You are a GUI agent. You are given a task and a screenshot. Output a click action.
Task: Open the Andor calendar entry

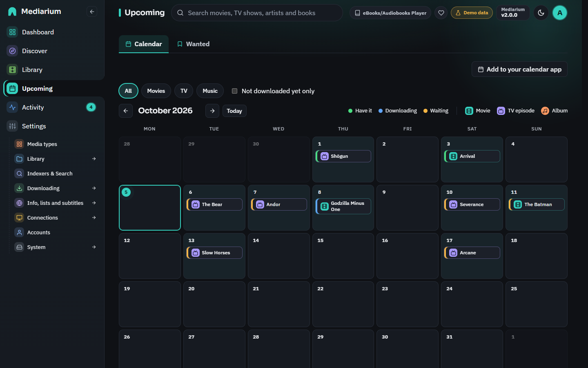(x=279, y=204)
